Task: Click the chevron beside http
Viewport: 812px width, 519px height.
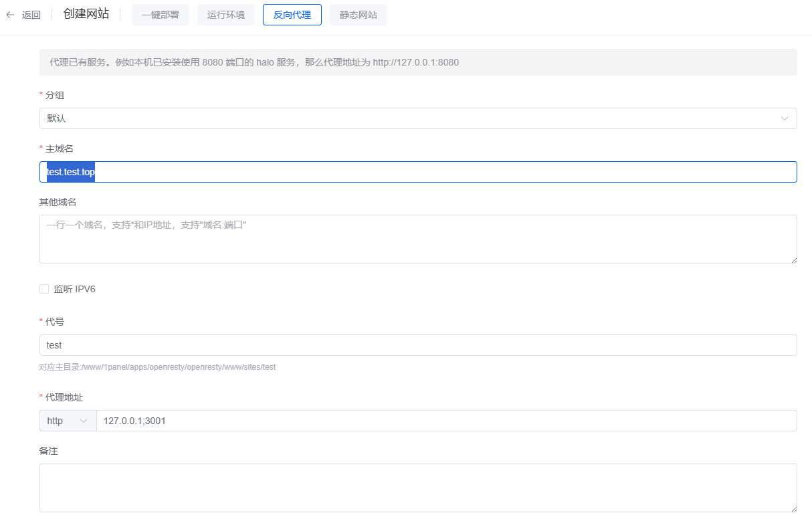Action: coord(84,421)
